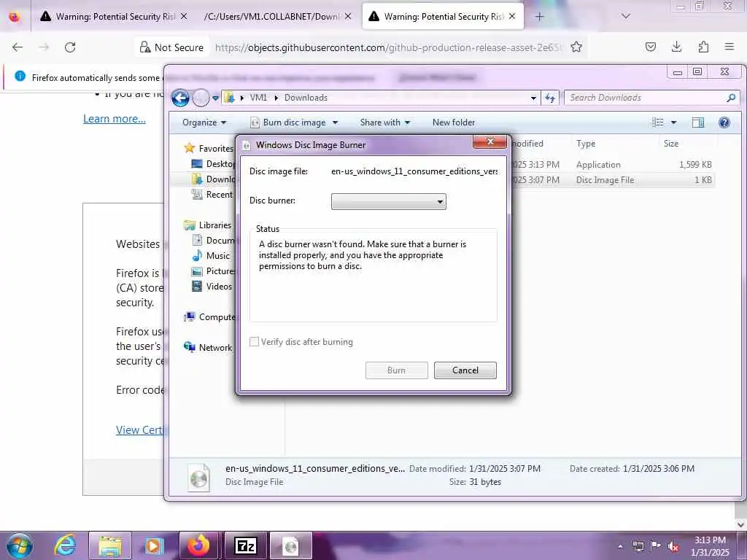Open Explorer recent locations dropdown arrow

pos(215,98)
